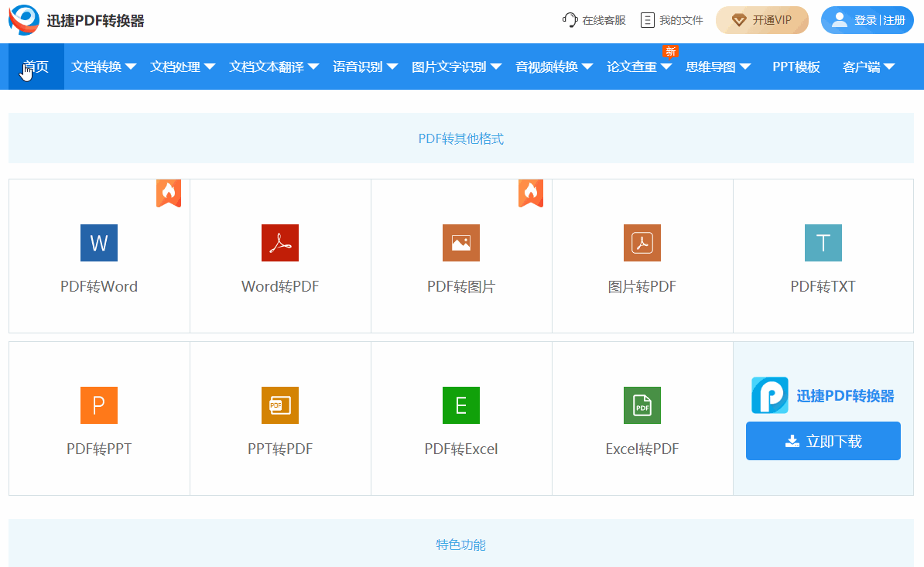Viewport: 924px width, 567px height.
Task: Click the PDF转其他格式 section heading
Action: [x=460, y=139]
